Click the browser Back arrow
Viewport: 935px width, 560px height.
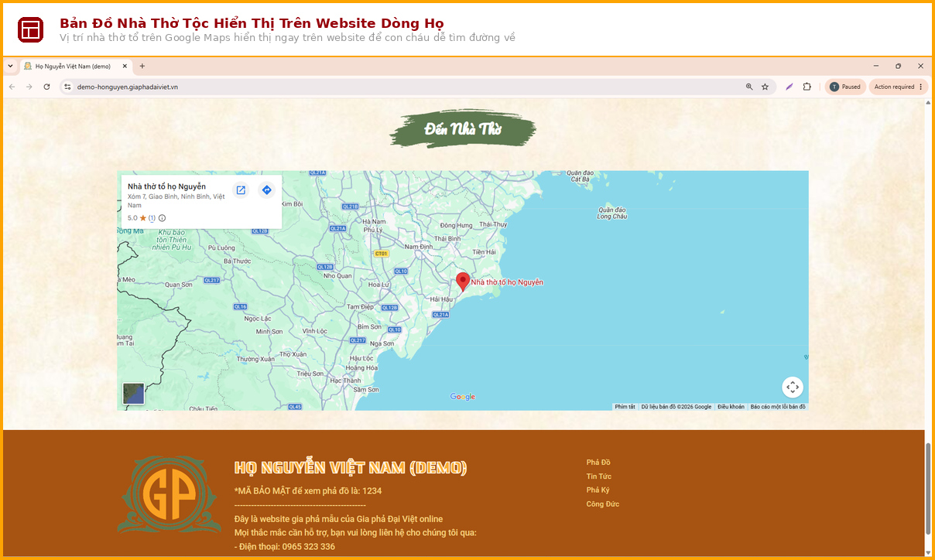point(12,87)
